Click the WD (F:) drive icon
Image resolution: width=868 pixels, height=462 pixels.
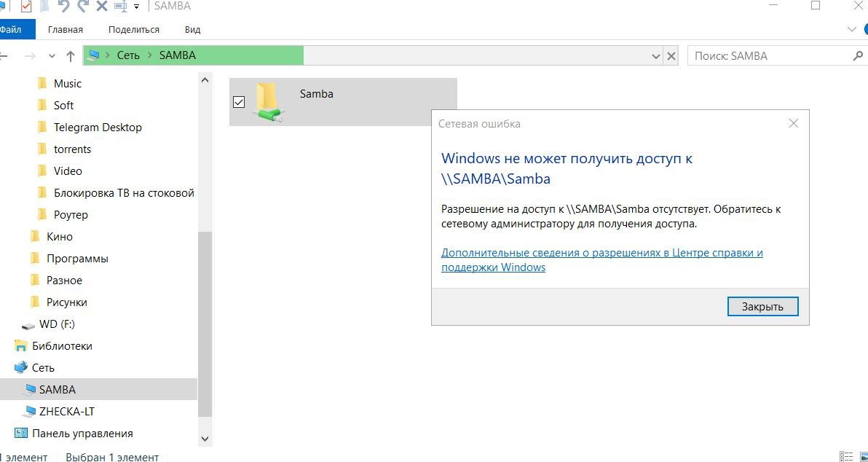pyautogui.click(x=28, y=326)
